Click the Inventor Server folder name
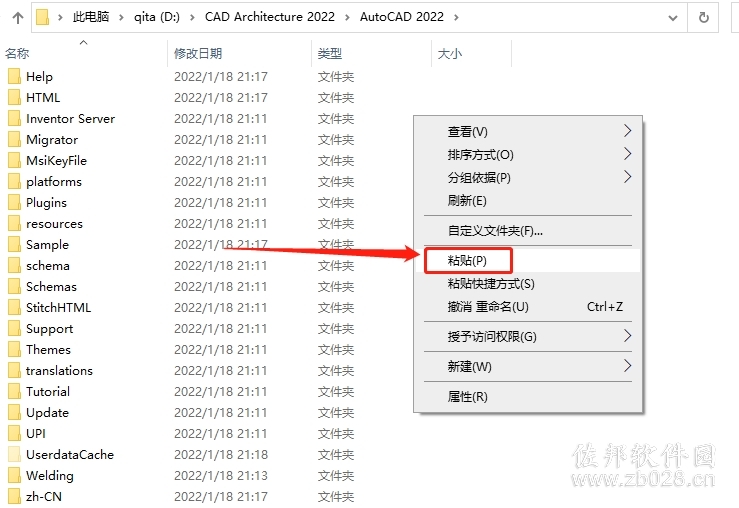Image resolution: width=739 pixels, height=508 pixels. click(71, 118)
